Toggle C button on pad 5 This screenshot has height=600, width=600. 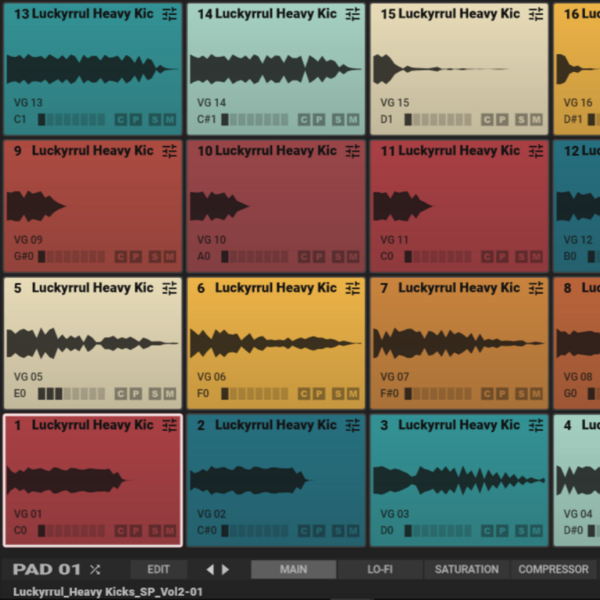[121, 393]
